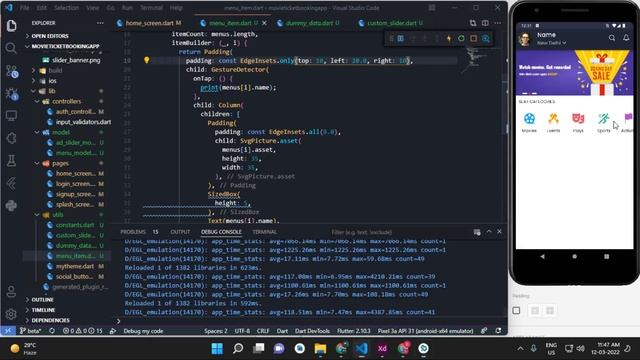Open slider_banner.png in explorer
Image resolution: width=640 pixels, height=360 pixels.
76,60
